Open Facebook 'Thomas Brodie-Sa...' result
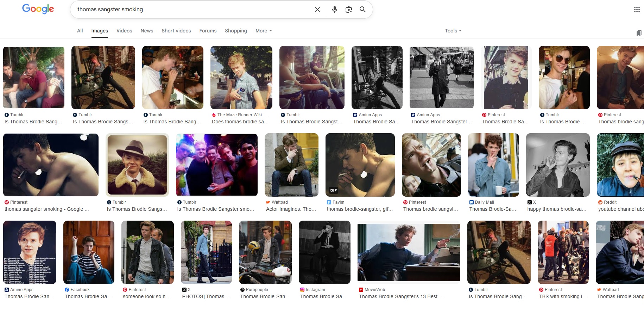The image size is (644, 332). click(88, 296)
